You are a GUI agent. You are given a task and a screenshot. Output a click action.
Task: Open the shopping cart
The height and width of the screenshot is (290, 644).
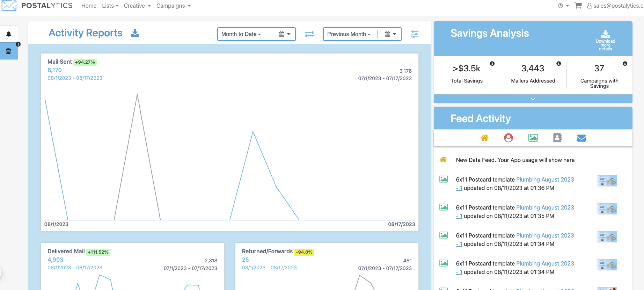coord(578,6)
